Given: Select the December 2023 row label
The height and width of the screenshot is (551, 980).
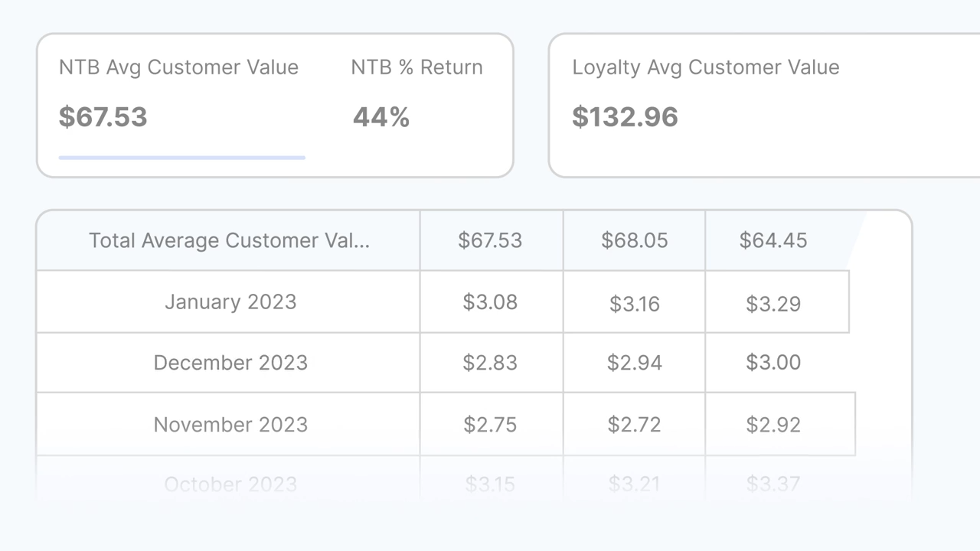Looking at the screenshot, I should [x=230, y=363].
